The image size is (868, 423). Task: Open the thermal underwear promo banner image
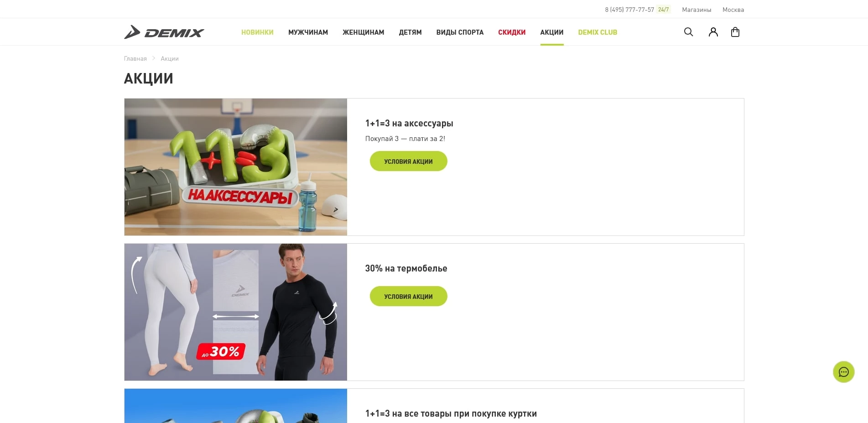click(236, 312)
